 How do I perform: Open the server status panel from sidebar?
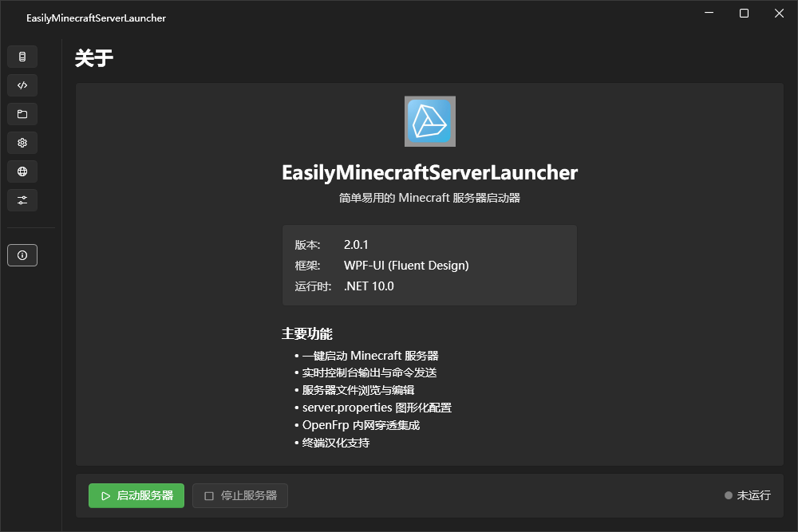22,56
